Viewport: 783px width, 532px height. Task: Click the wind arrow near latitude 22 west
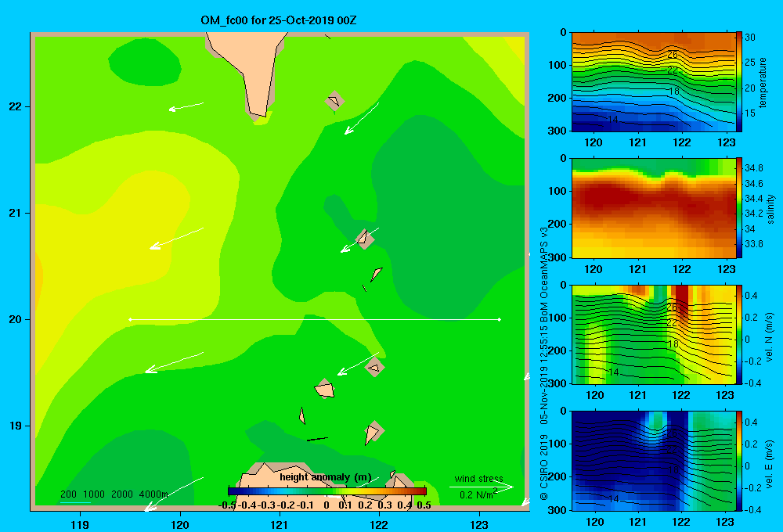point(186,106)
